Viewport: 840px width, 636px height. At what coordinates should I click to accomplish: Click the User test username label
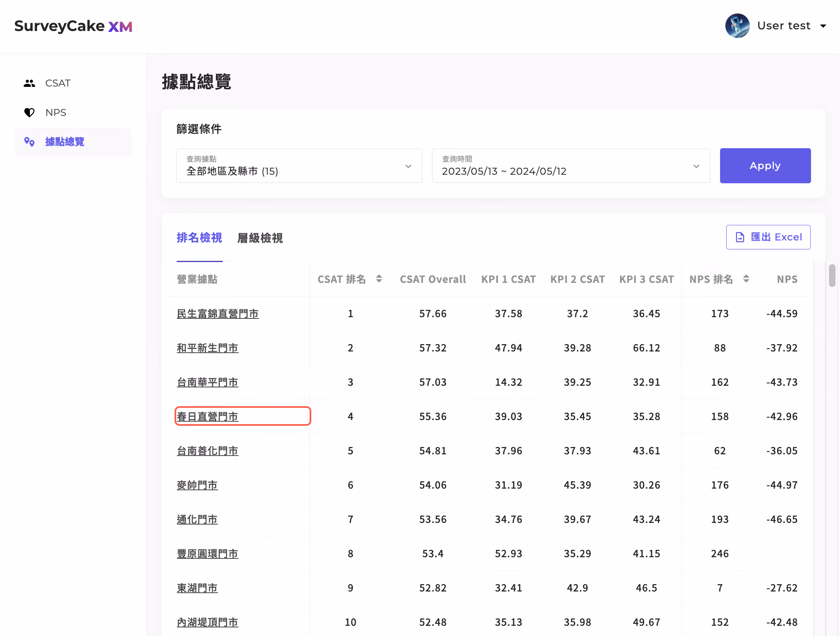coord(784,26)
